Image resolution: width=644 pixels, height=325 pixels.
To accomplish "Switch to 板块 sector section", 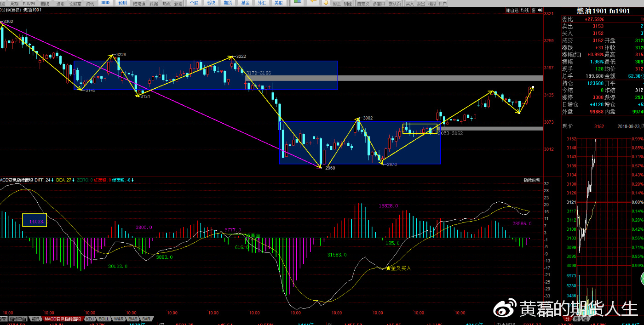I will click(x=211, y=3).
